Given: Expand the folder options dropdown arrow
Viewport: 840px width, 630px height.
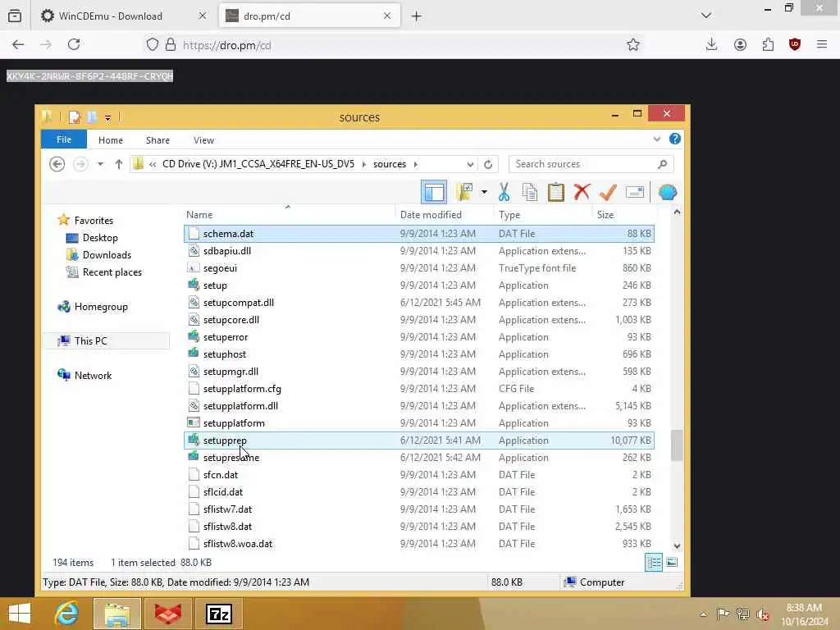Looking at the screenshot, I should (484, 192).
